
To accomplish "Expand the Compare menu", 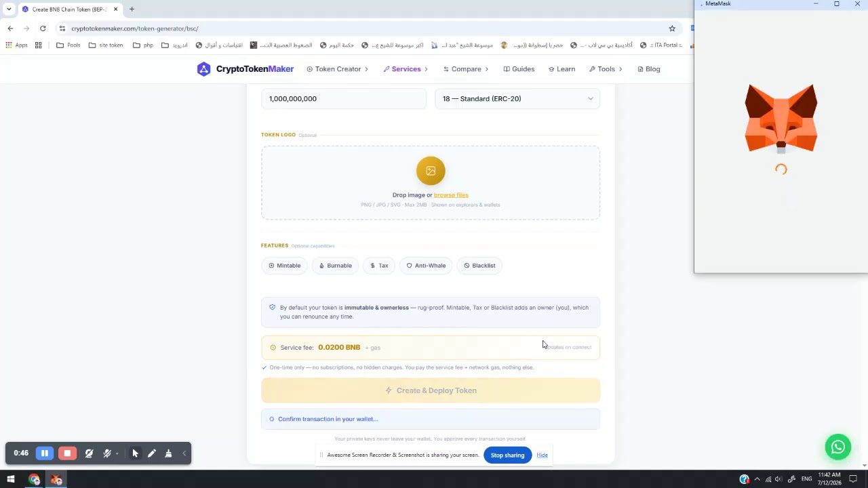I will [466, 69].
